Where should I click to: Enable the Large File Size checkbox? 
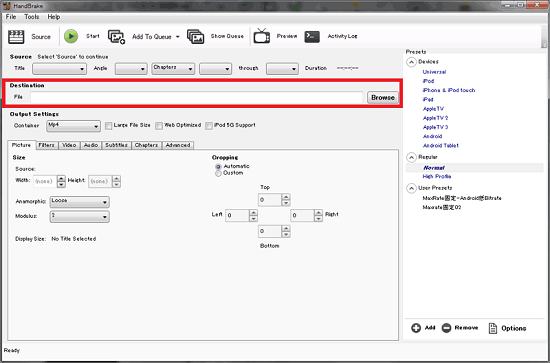pos(109,126)
